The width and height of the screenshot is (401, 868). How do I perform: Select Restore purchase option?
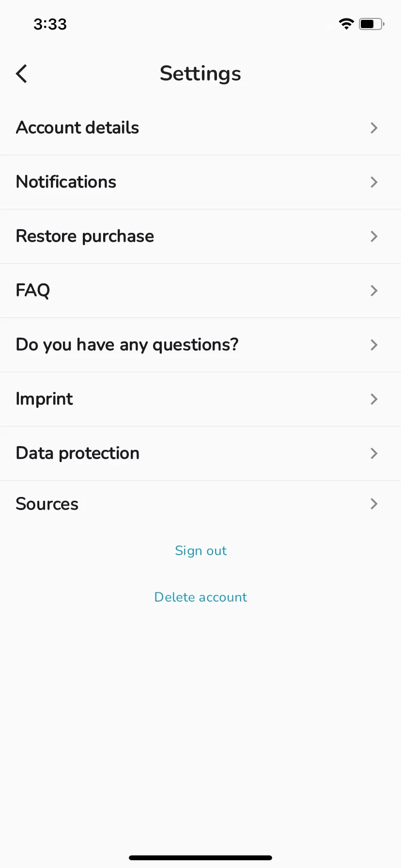point(200,236)
